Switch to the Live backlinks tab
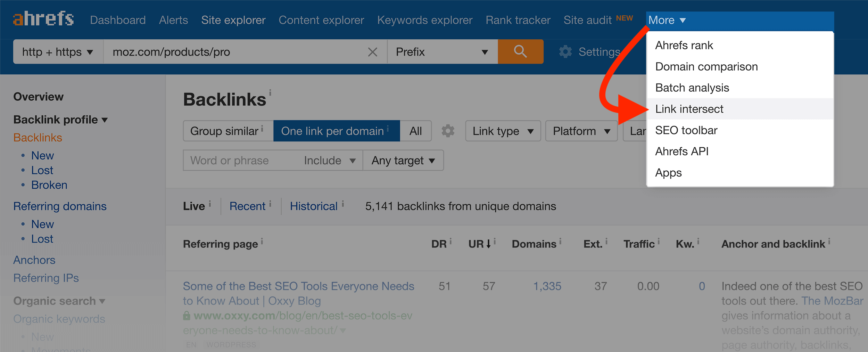Image resolution: width=868 pixels, height=352 pixels. 194,206
